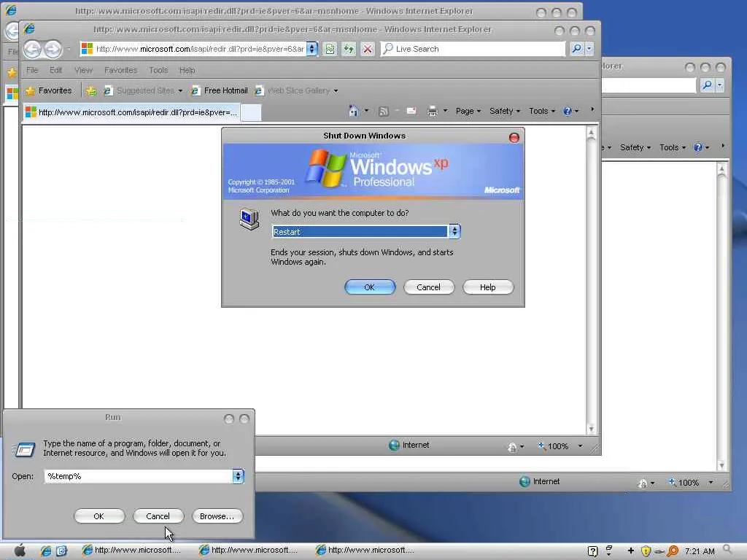Viewport: 747px width, 560px height.
Task: Click Browse... in the Run dialog
Action: [217, 516]
